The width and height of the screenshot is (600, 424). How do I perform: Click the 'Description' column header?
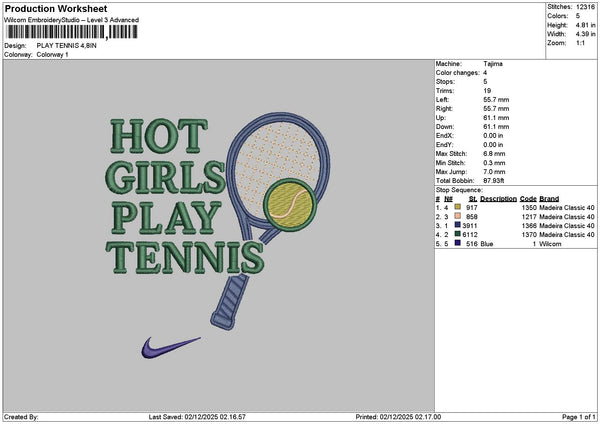pos(498,199)
